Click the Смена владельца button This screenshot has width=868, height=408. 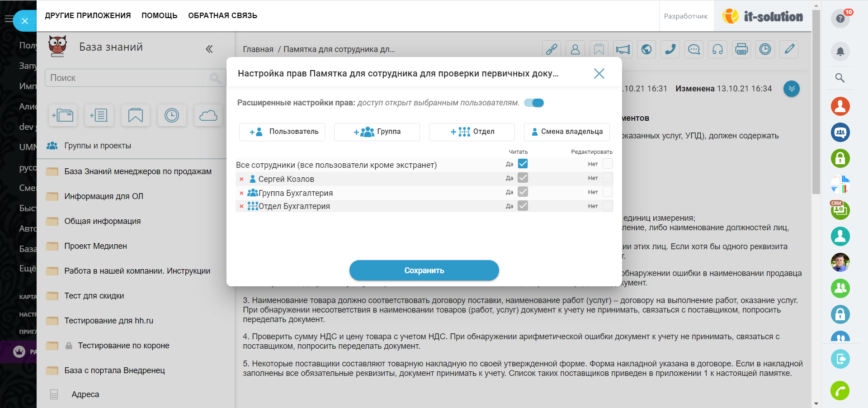567,132
